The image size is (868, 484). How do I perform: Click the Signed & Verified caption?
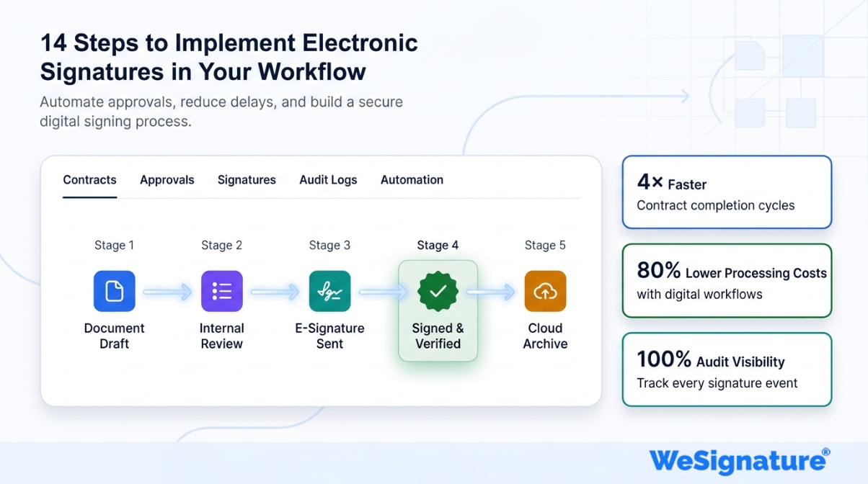[x=438, y=336]
